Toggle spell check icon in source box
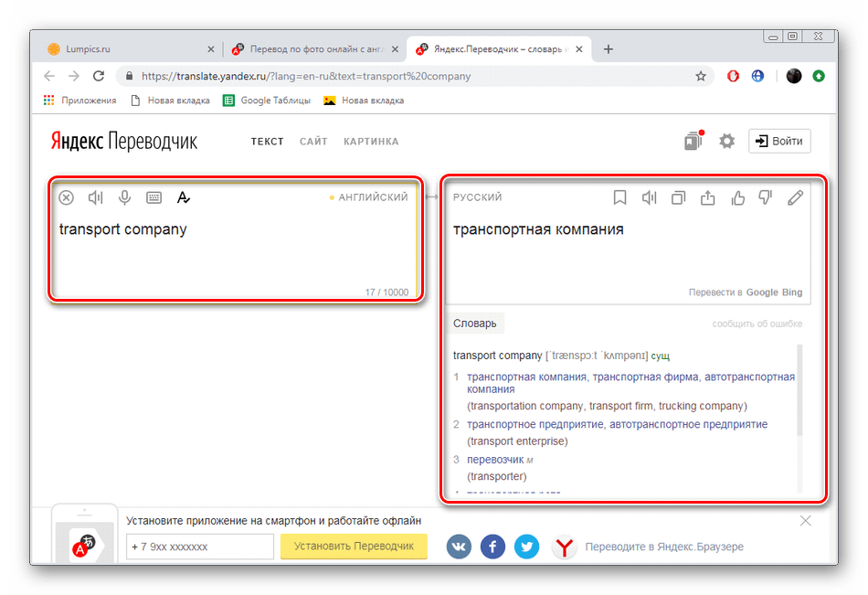The width and height of the screenshot is (868, 595). (x=184, y=197)
